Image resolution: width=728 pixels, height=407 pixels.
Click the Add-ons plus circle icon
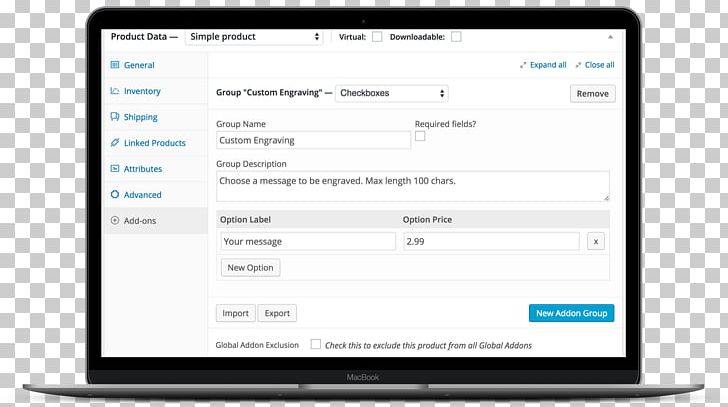pos(115,220)
